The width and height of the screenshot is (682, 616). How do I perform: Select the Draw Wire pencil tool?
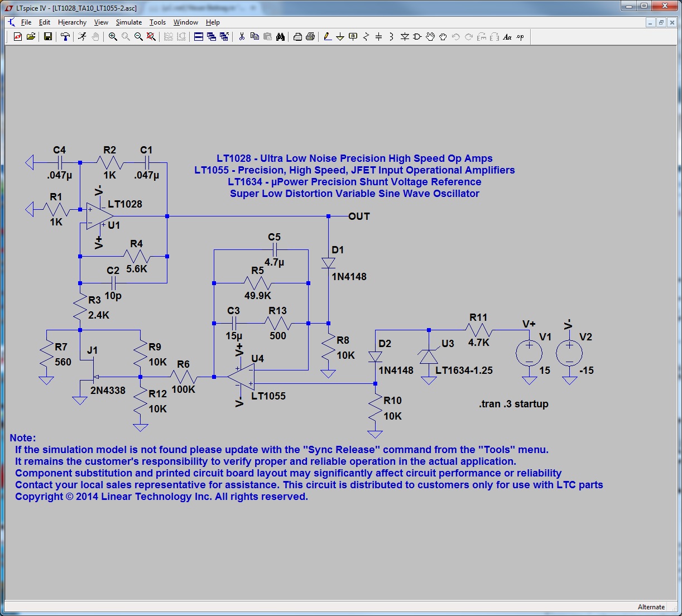327,37
